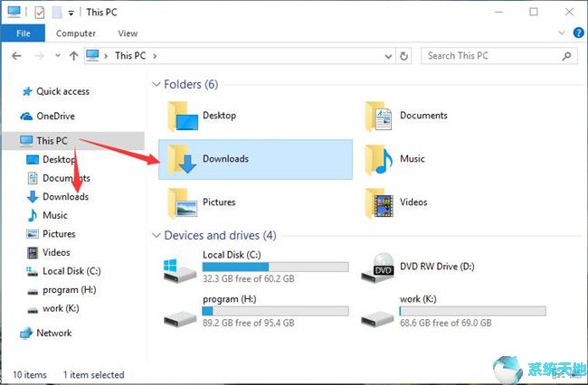Open the Videos folder icon in Folders section
Image resolution: width=588 pixels, height=385 pixels.
(x=379, y=203)
